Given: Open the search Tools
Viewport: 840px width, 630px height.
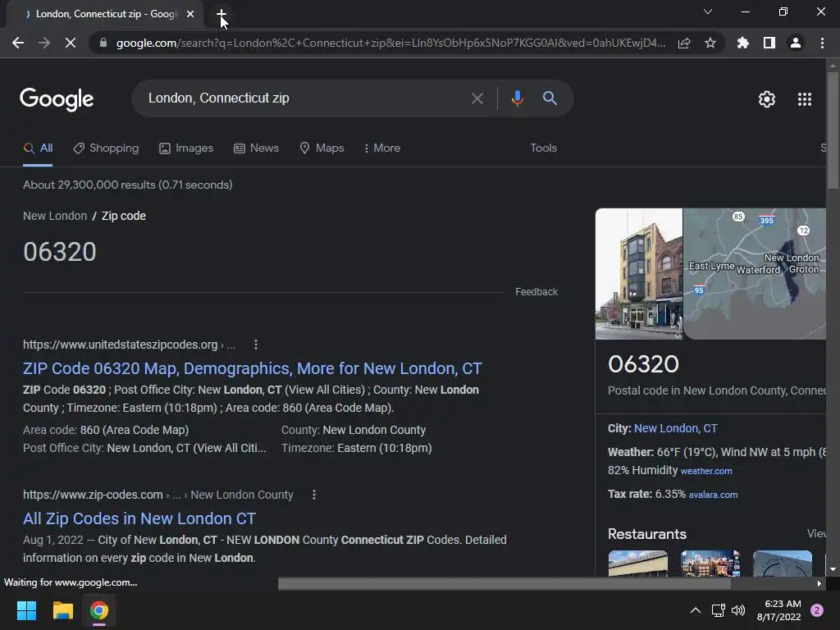Looking at the screenshot, I should point(543,148).
